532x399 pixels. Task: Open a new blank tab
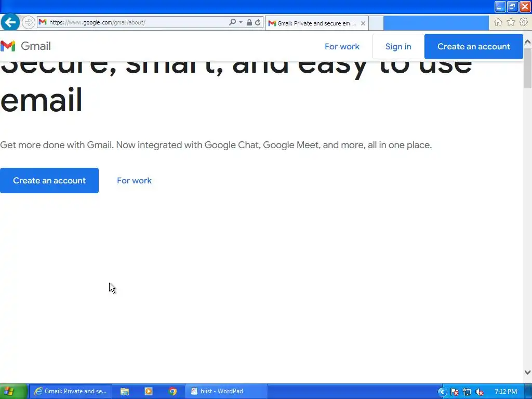pos(376,23)
